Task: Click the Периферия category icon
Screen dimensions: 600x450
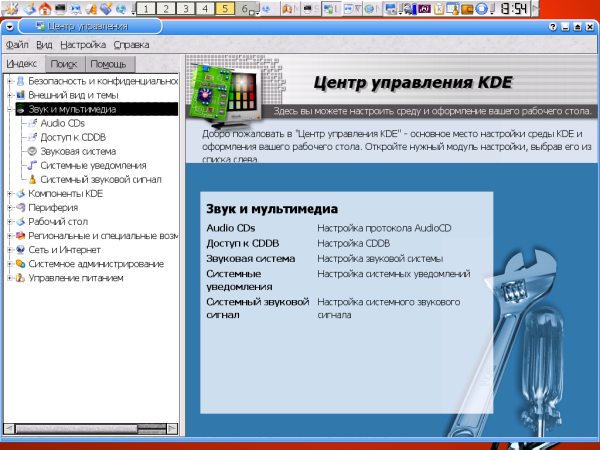Action: (x=20, y=207)
